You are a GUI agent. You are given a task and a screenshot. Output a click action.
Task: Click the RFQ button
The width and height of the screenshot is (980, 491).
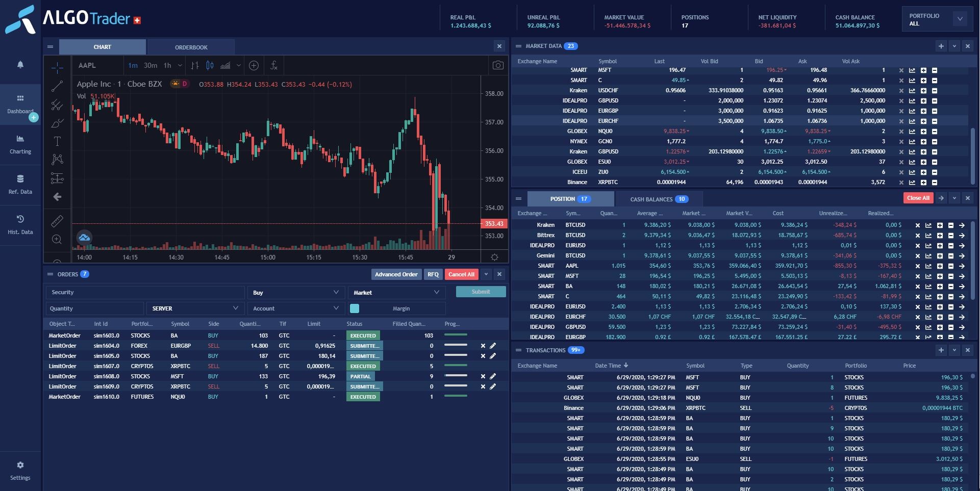(433, 274)
